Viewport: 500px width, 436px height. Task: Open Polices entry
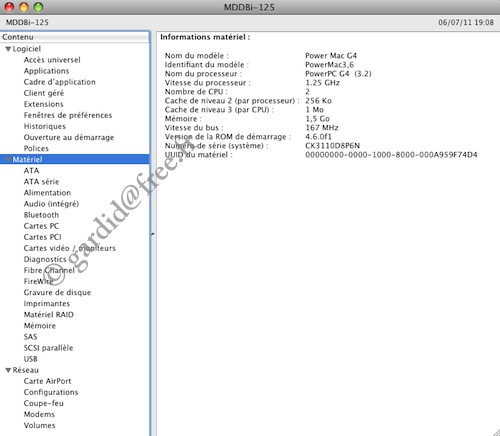pos(36,148)
